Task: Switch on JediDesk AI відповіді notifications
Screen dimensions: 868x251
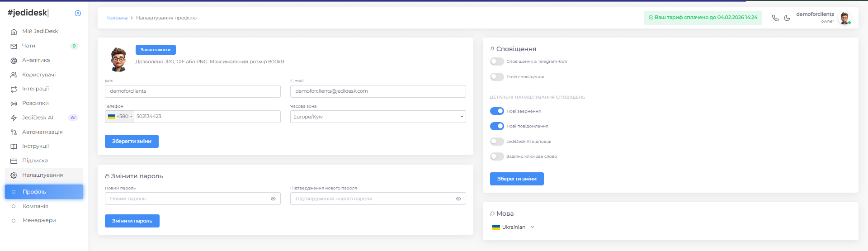Action: pyautogui.click(x=497, y=142)
